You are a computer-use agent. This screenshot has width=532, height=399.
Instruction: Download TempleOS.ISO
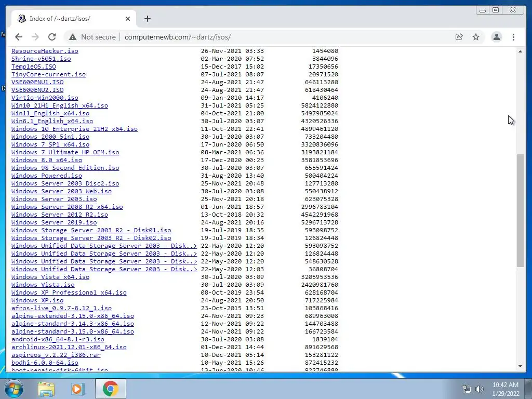coord(34,66)
